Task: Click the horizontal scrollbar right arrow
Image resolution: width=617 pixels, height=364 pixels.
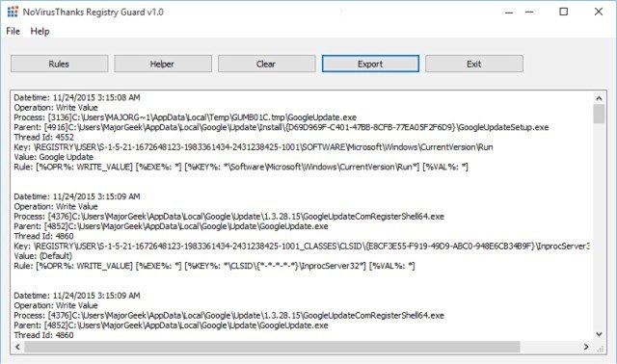Action: 586,347
